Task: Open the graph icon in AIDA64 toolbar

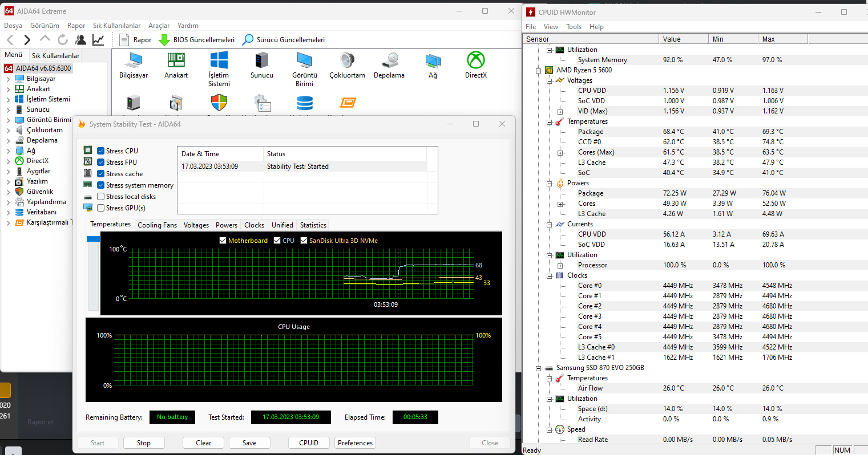Action: click(98, 39)
